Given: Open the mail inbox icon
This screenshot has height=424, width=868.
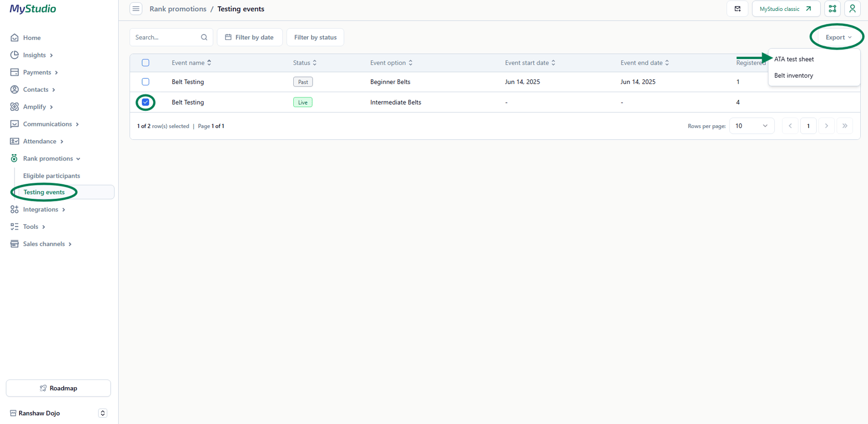Looking at the screenshot, I should click(737, 9).
